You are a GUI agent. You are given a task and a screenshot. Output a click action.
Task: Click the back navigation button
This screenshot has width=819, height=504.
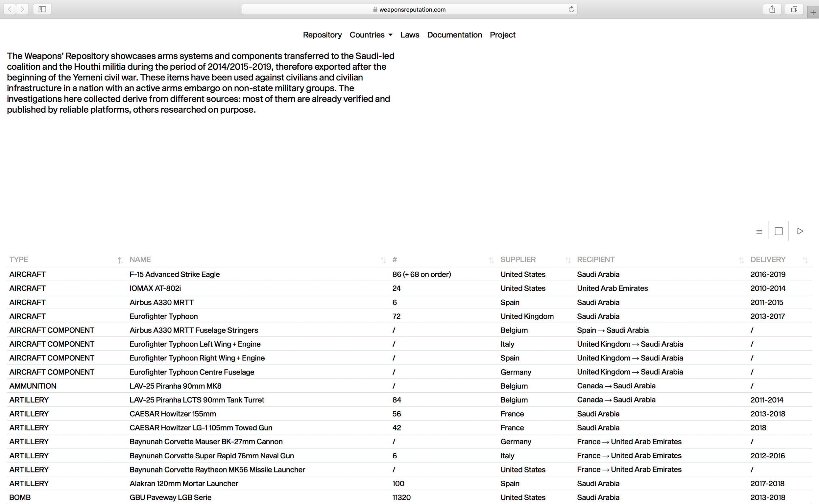[9, 9]
